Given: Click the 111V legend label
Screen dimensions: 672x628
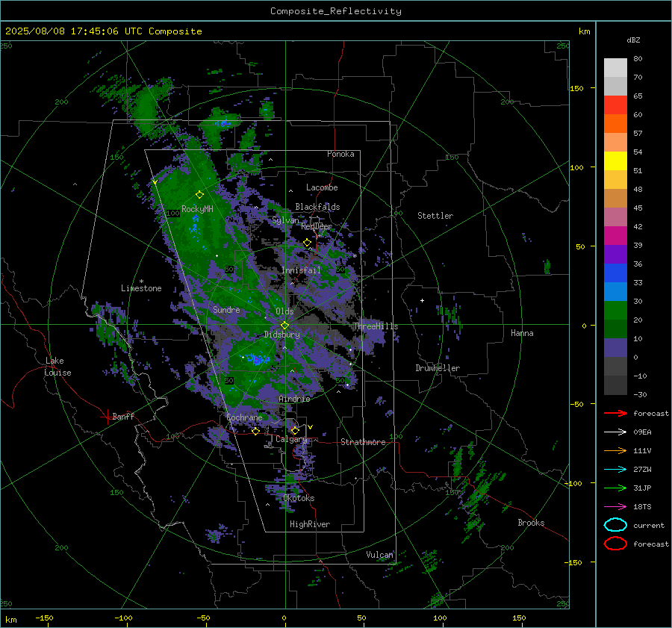Looking at the screenshot, I should point(642,450).
